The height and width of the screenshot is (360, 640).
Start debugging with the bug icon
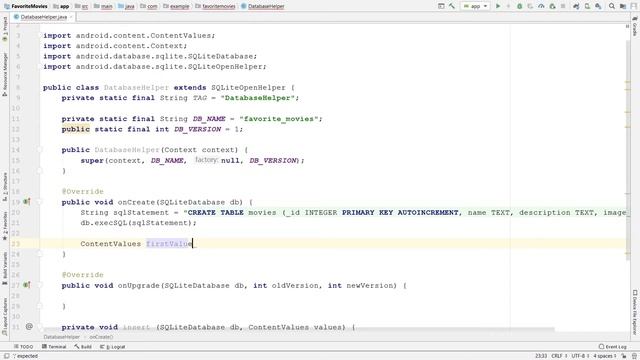[x=519, y=6]
